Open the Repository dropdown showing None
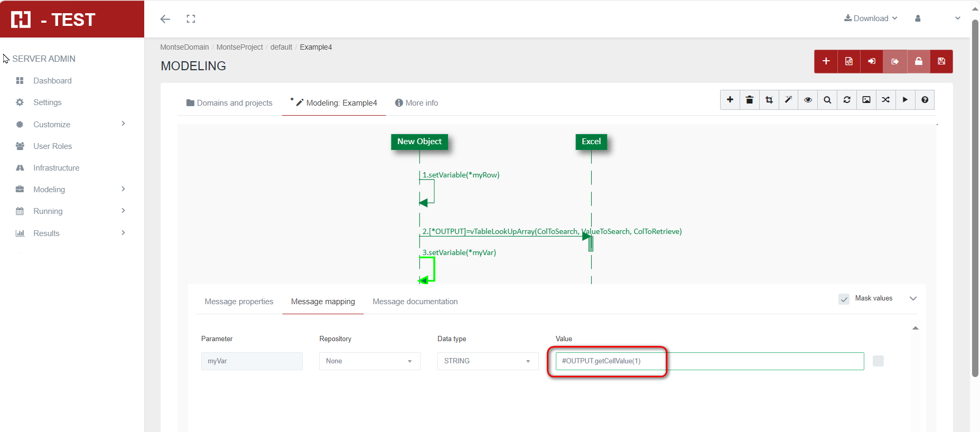980x432 pixels. pos(369,361)
